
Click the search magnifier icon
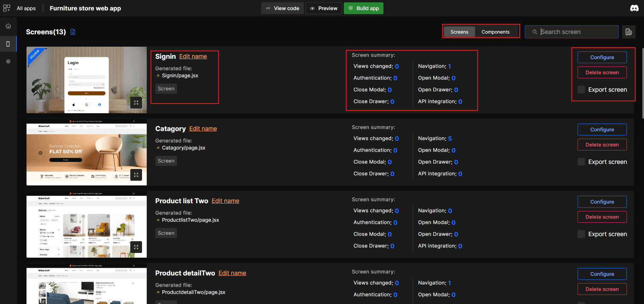point(535,32)
